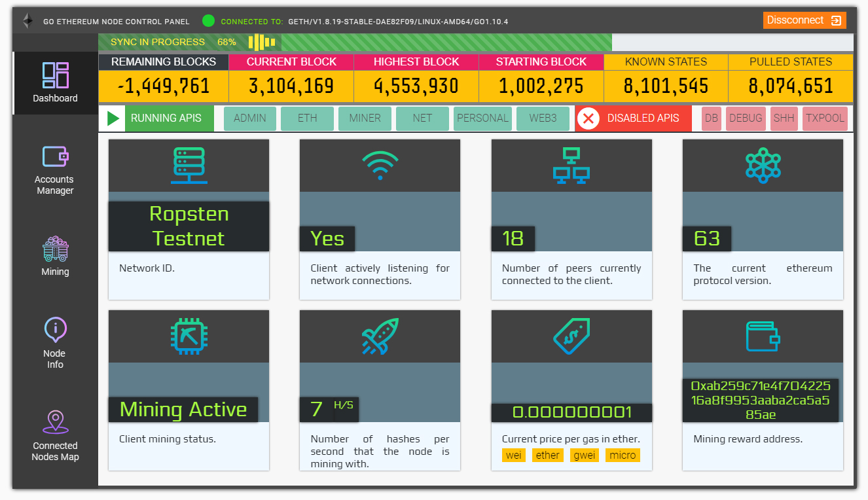Open the Connected Nodes Map
Image resolution: width=868 pixels, height=500 pixels.
pyautogui.click(x=55, y=436)
